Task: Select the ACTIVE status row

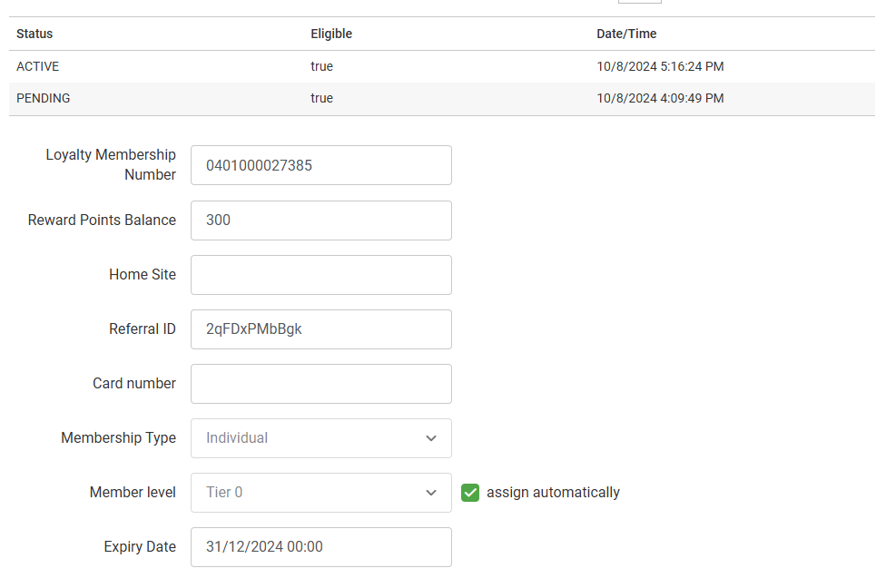Action: click(38, 66)
